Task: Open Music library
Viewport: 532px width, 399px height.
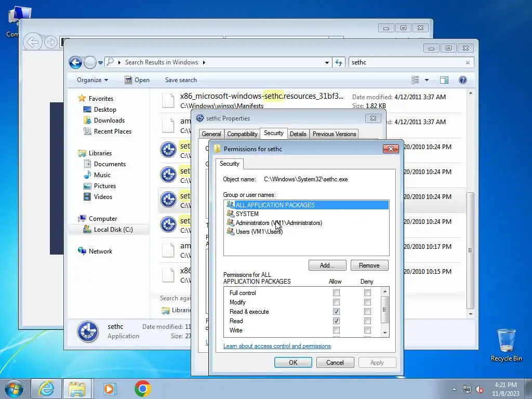Action: tap(97, 175)
